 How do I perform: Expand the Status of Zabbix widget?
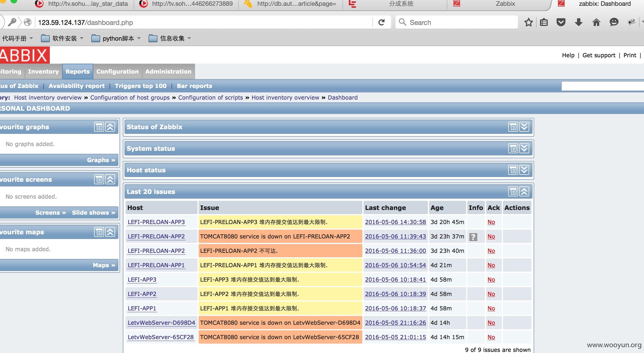click(x=524, y=127)
